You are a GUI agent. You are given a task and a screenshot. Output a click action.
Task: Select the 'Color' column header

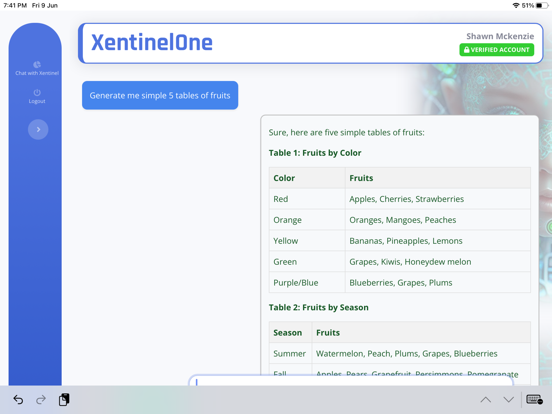(x=307, y=178)
